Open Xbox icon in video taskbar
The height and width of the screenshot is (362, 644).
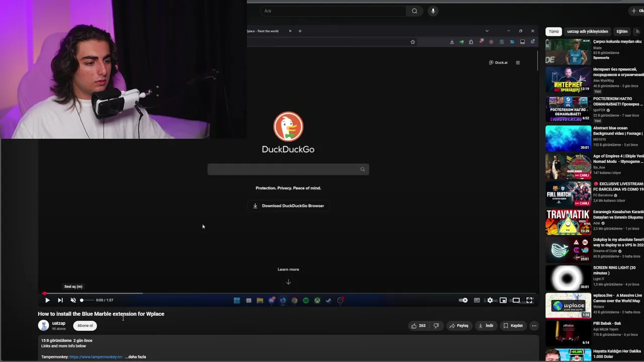coord(317,301)
